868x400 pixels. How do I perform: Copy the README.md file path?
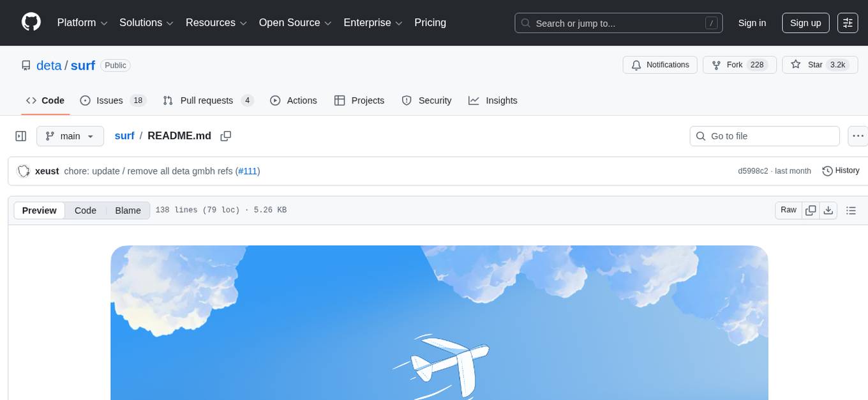[x=225, y=136]
